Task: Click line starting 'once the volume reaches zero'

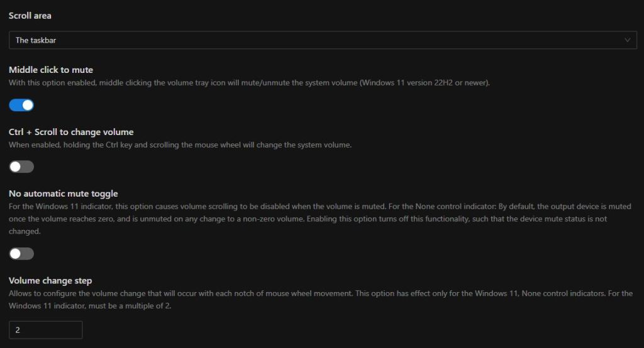Action: (x=308, y=219)
